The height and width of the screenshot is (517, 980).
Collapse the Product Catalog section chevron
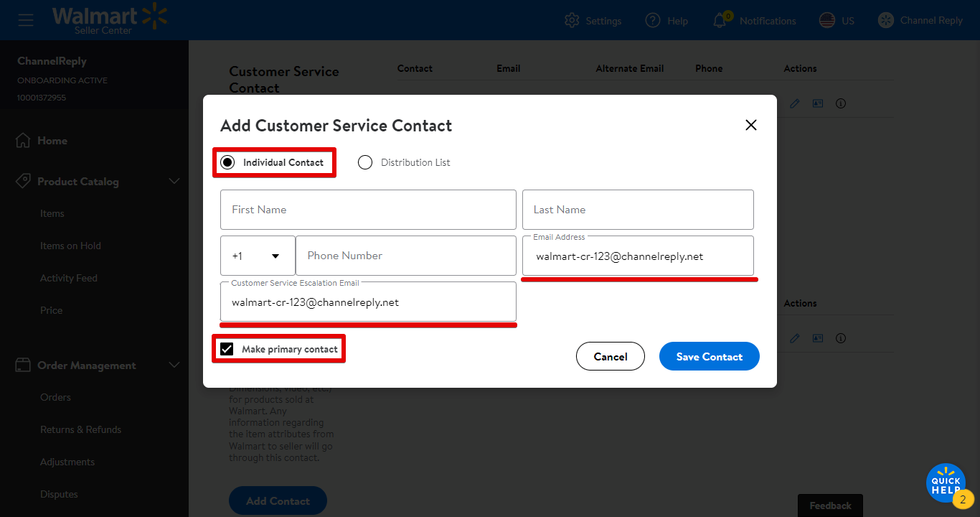point(174,181)
